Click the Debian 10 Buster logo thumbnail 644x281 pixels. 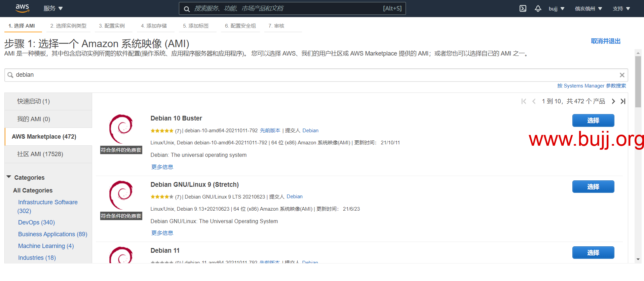[x=121, y=129]
